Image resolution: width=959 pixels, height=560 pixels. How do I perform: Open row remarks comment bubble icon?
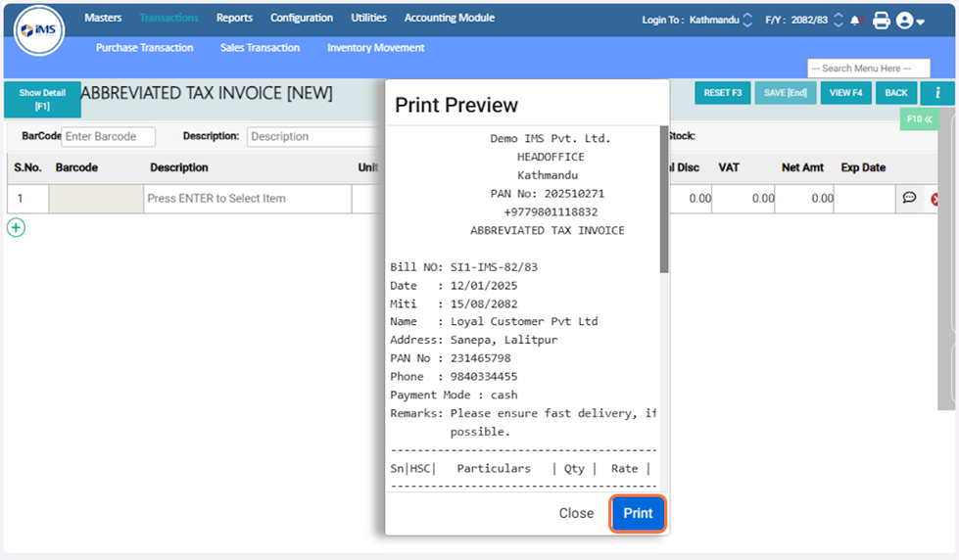pyautogui.click(x=909, y=198)
